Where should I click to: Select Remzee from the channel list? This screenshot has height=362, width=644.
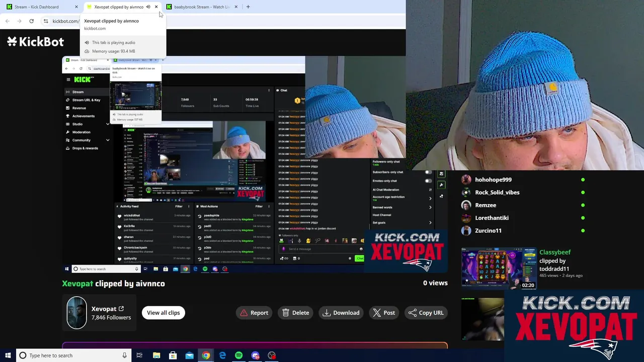(486, 205)
